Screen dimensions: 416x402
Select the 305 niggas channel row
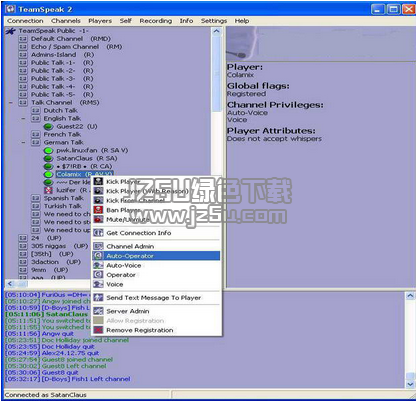(59, 246)
